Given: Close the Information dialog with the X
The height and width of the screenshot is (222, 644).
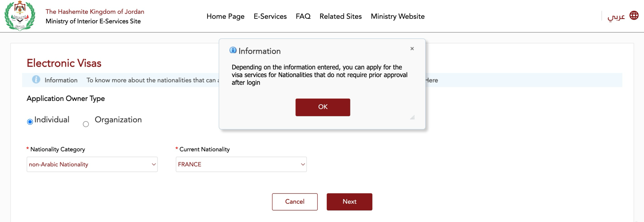Looking at the screenshot, I should 412,48.
